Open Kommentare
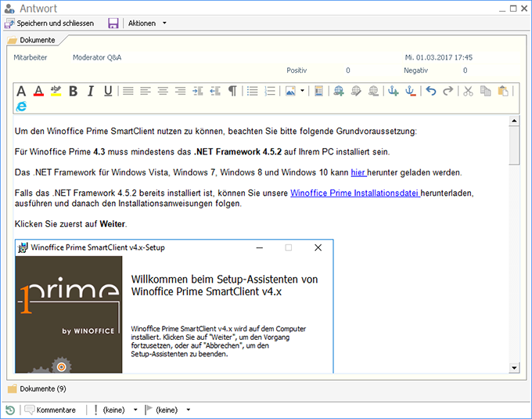Screen dimensions: 532x419 click(x=50, y=410)
